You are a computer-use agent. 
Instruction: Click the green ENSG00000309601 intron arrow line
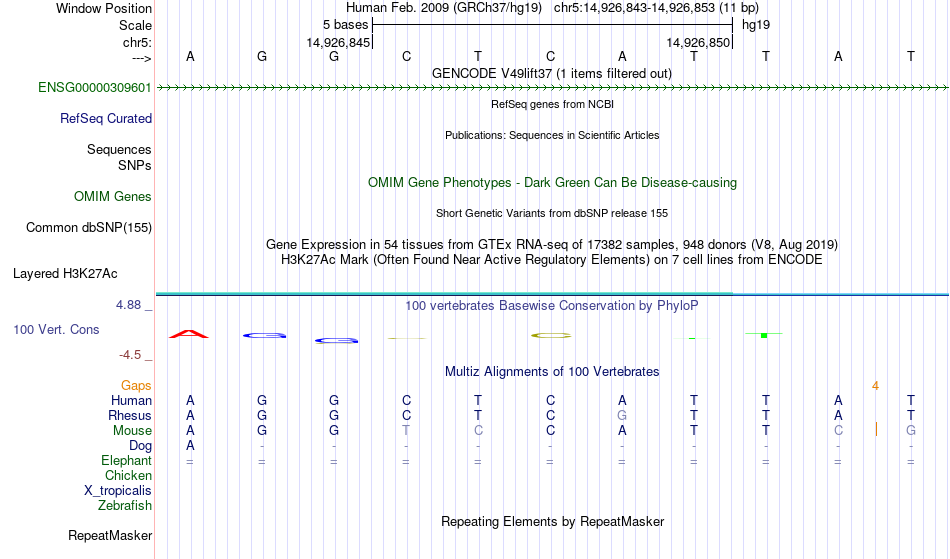pyautogui.click(x=552, y=88)
